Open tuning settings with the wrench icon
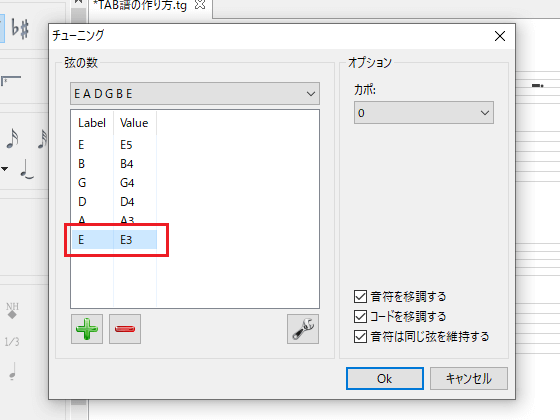The height and width of the screenshot is (420, 560). 303,329
